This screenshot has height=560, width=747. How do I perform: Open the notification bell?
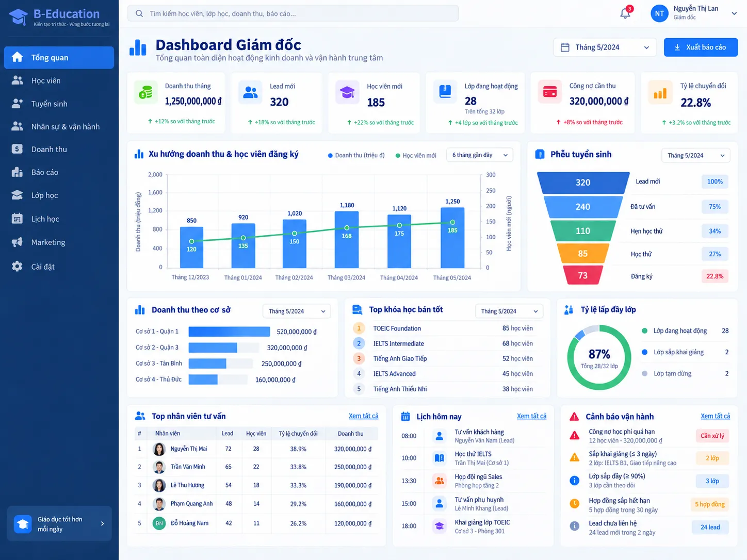[625, 13]
